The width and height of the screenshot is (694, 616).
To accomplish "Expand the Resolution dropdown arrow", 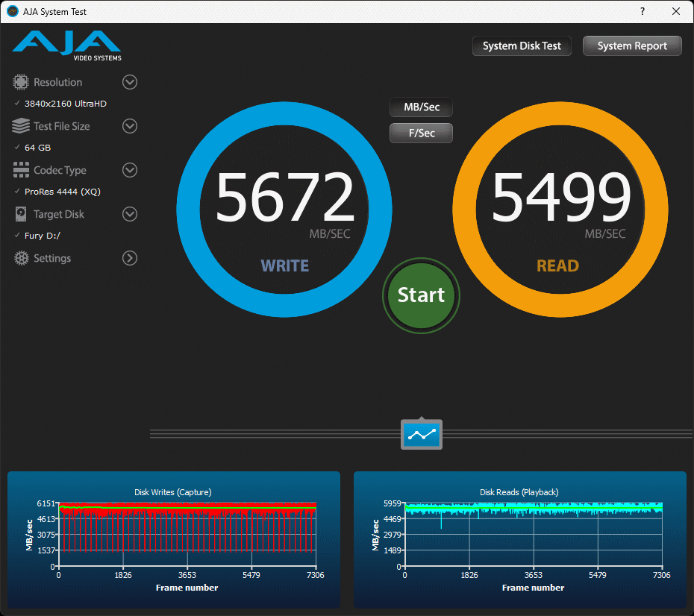I will click(130, 82).
